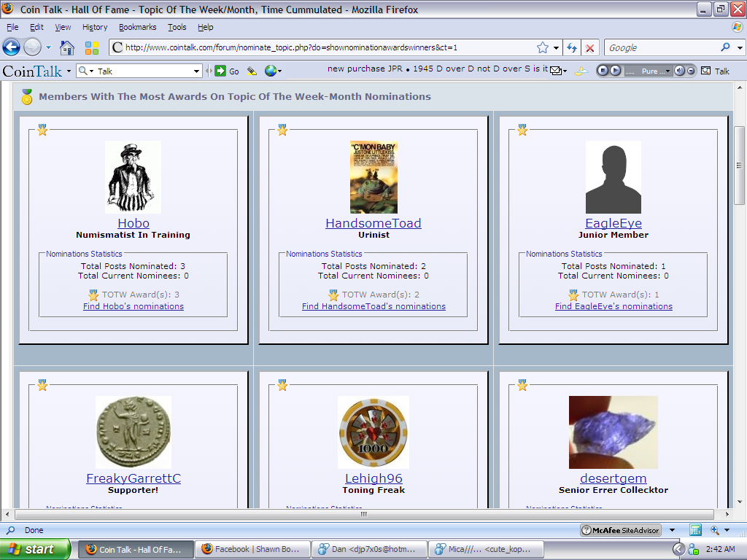Bookmark this page with the star icon
The height and width of the screenshot is (560, 747).
click(542, 47)
